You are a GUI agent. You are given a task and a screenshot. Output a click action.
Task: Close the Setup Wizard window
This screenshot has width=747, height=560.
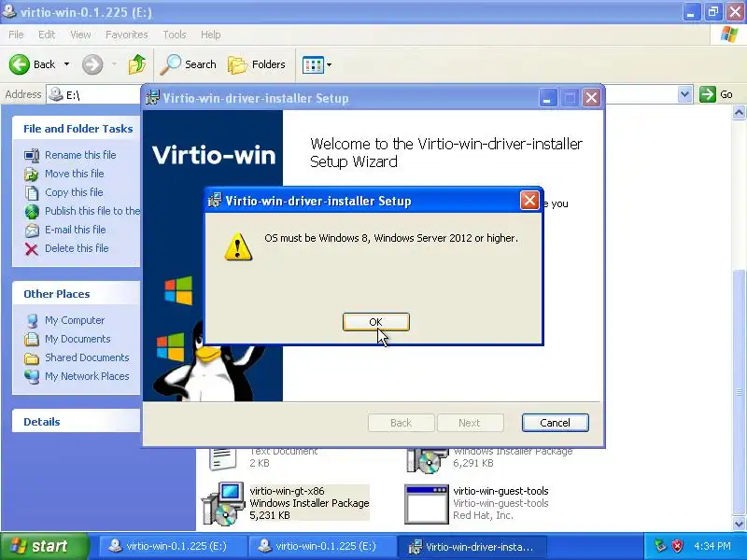click(591, 98)
